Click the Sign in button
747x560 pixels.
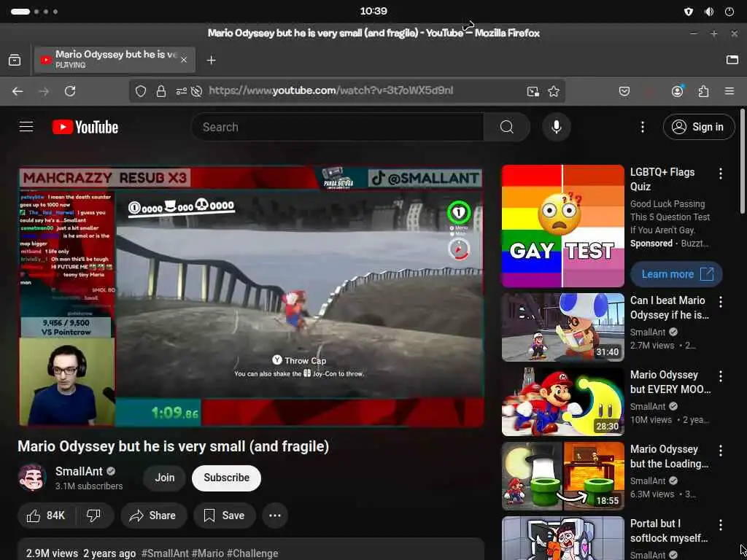point(699,127)
